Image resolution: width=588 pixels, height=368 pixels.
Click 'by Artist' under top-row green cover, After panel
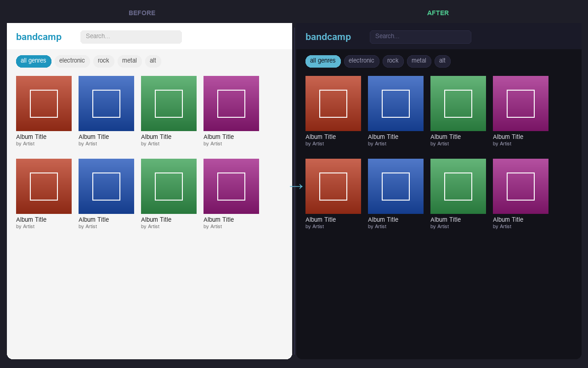[x=440, y=144]
